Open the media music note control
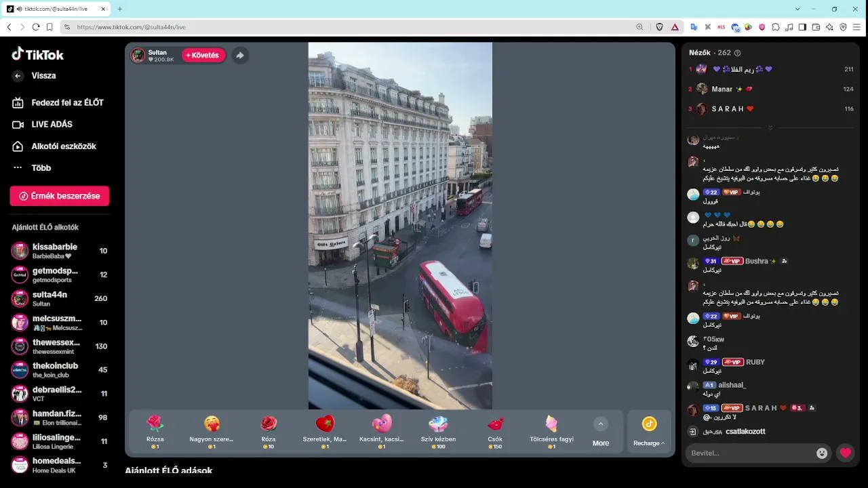This screenshot has width=868, height=488. click(x=789, y=27)
